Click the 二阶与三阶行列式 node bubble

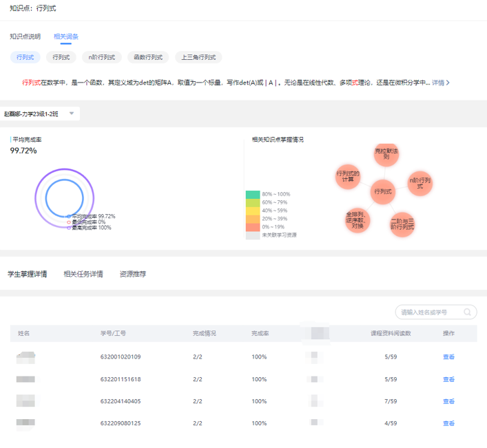coord(402,224)
